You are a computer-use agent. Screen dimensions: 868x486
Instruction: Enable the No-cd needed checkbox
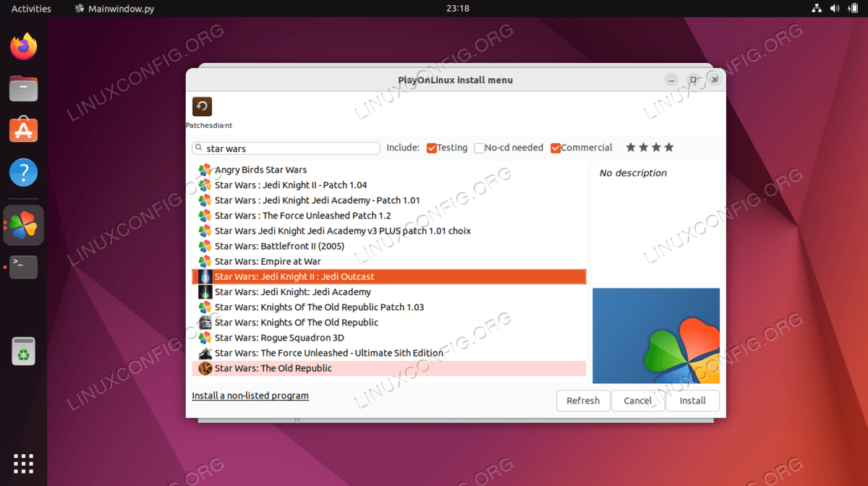[x=480, y=148]
